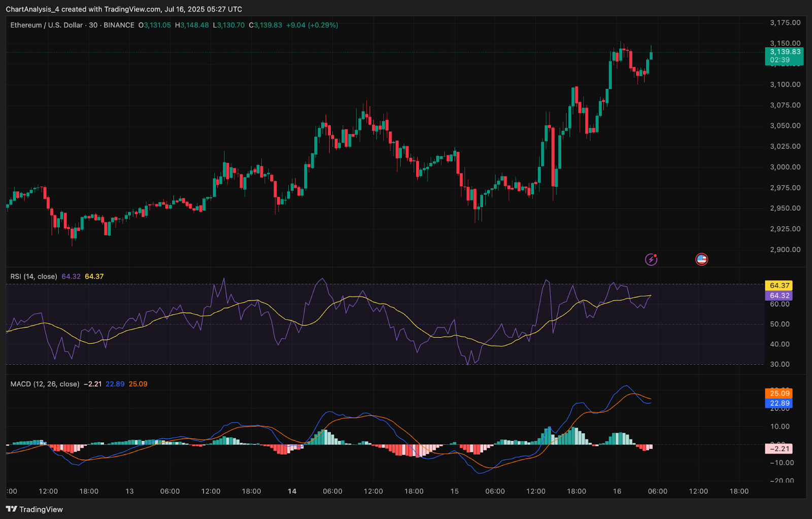This screenshot has width=812, height=519.
Task: Click the purple RSI value tag 64.32
Action: pos(779,296)
